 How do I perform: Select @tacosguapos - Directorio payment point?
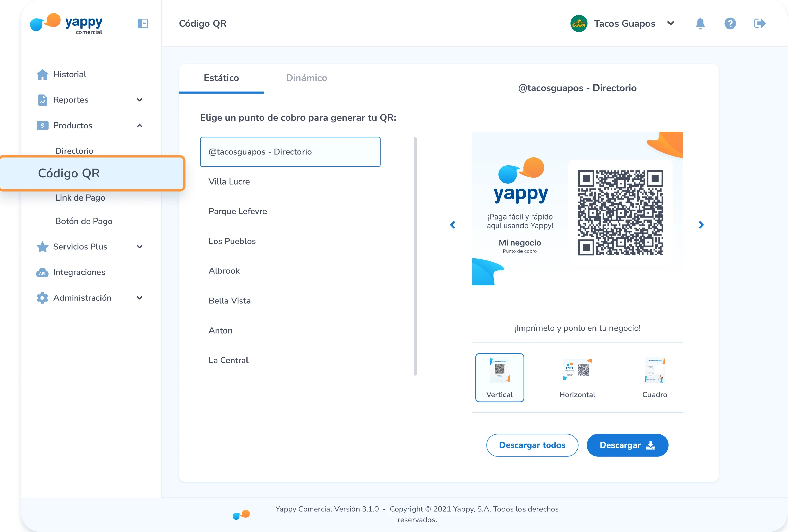coord(290,152)
